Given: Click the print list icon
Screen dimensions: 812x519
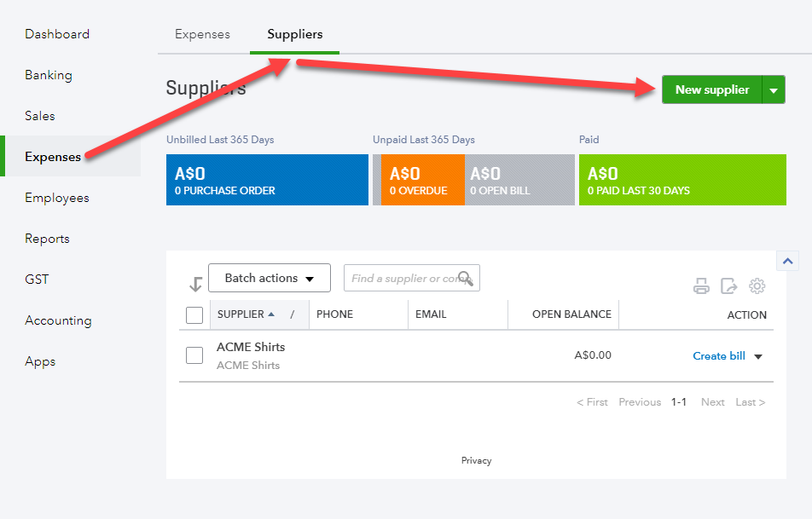Looking at the screenshot, I should click(x=701, y=285).
